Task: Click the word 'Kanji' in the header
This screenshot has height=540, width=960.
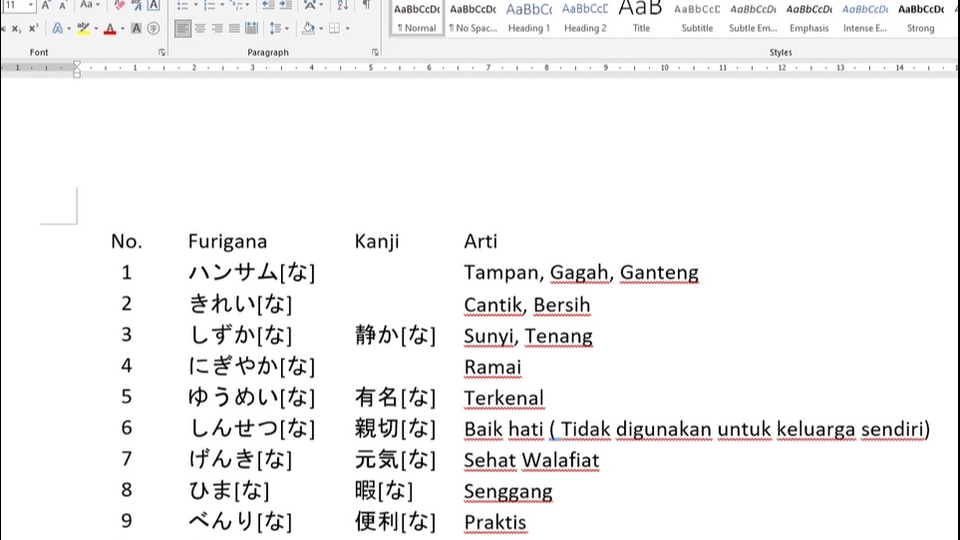Action: (x=377, y=242)
